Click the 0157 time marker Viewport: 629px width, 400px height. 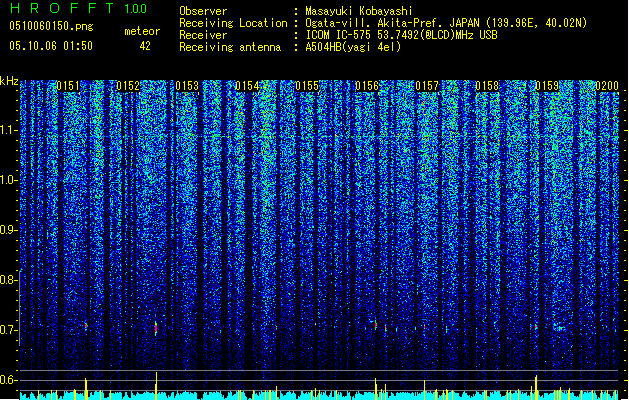pos(427,86)
